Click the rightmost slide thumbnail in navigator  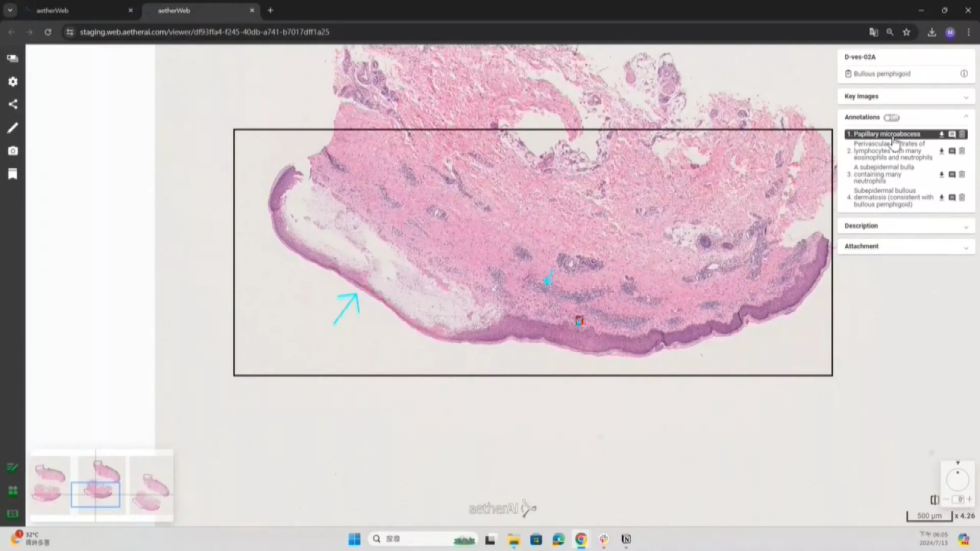(151, 490)
